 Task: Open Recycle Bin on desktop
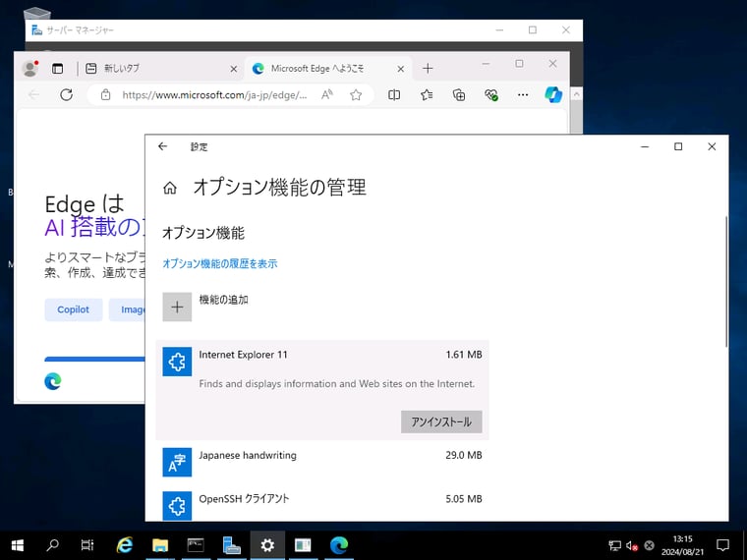click(x=36, y=14)
